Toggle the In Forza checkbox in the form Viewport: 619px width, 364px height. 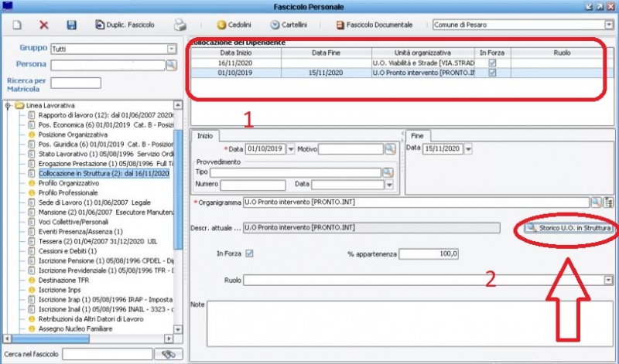coord(249,253)
